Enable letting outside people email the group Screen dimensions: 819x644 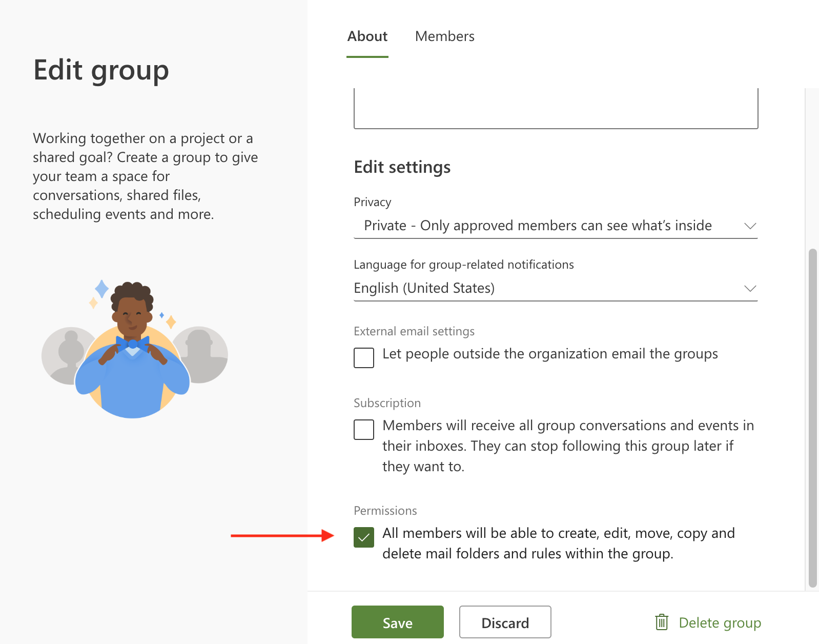coord(364,358)
